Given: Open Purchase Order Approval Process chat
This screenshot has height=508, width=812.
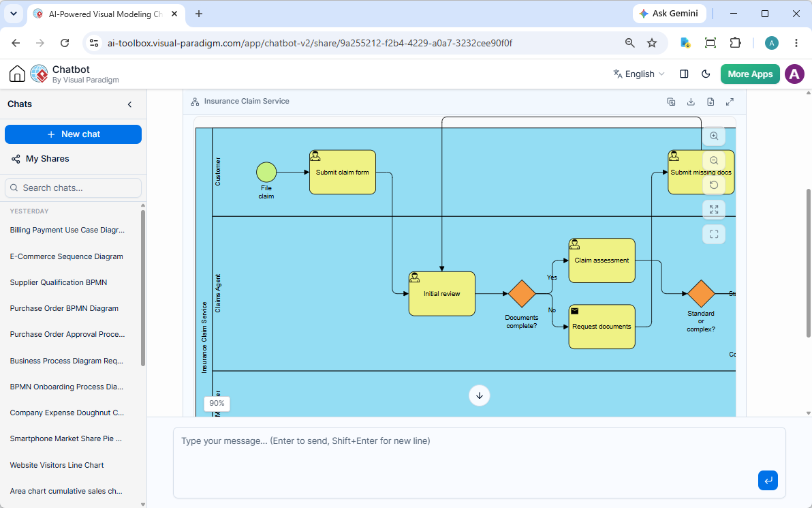Looking at the screenshot, I should (x=67, y=334).
